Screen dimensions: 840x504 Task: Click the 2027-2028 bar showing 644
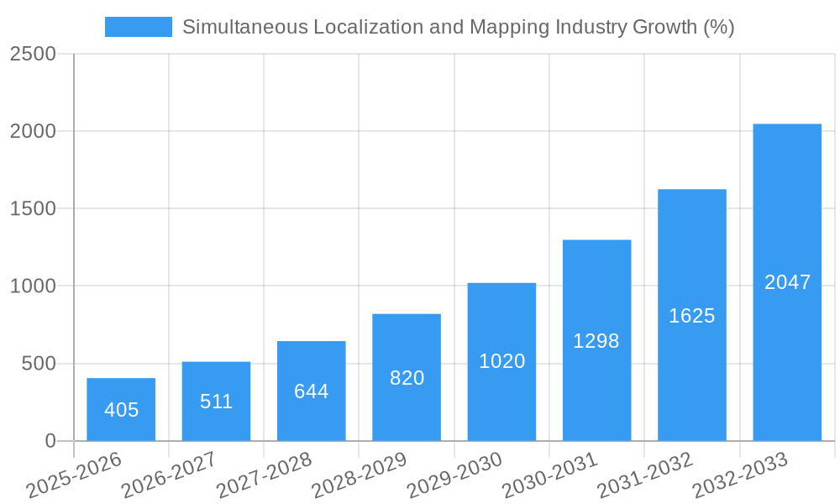click(x=312, y=391)
